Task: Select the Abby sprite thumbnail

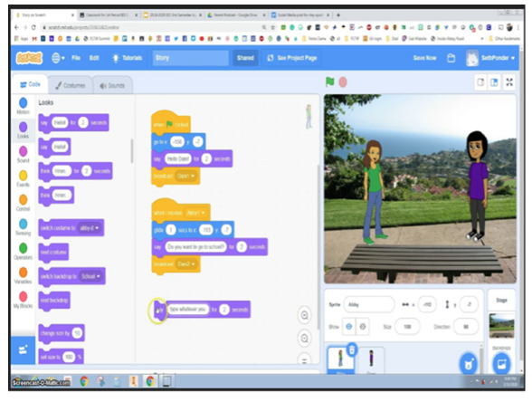Action: (x=340, y=359)
